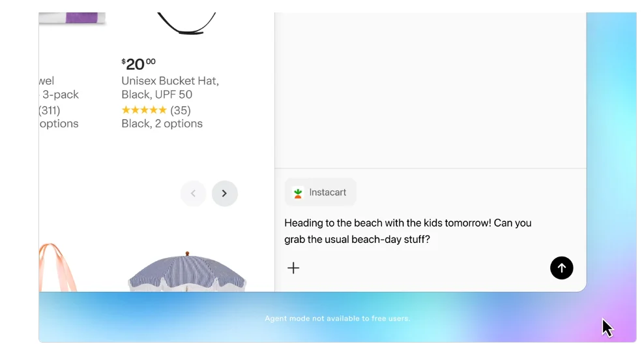Click the $20.00 price of the hat
644x344 pixels.
pos(138,64)
